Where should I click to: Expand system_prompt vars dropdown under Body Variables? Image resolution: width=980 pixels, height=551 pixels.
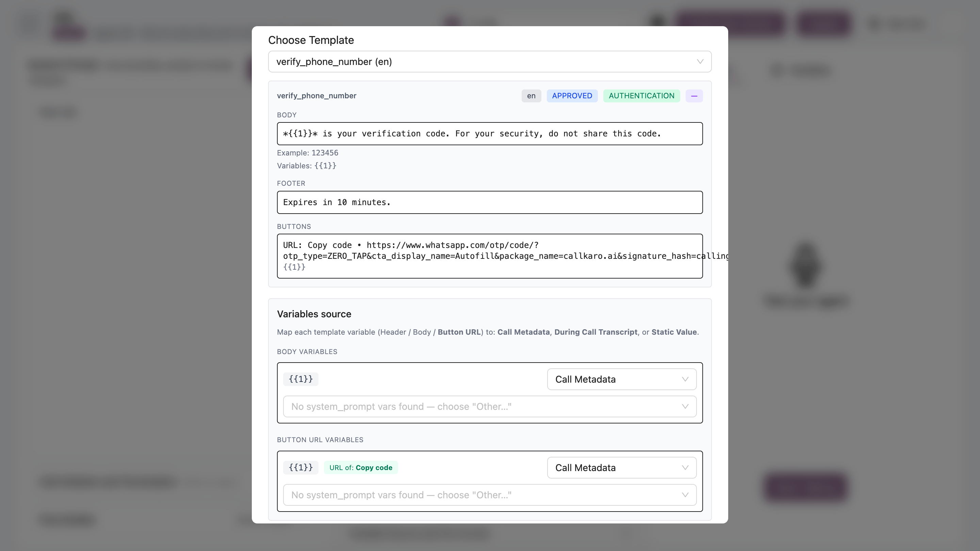click(x=490, y=406)
